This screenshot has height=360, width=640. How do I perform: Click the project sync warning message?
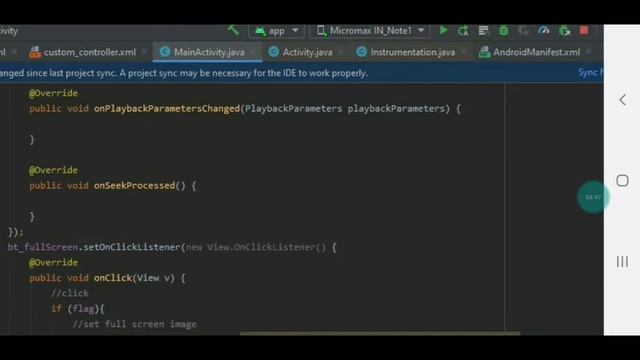(184, 73)
